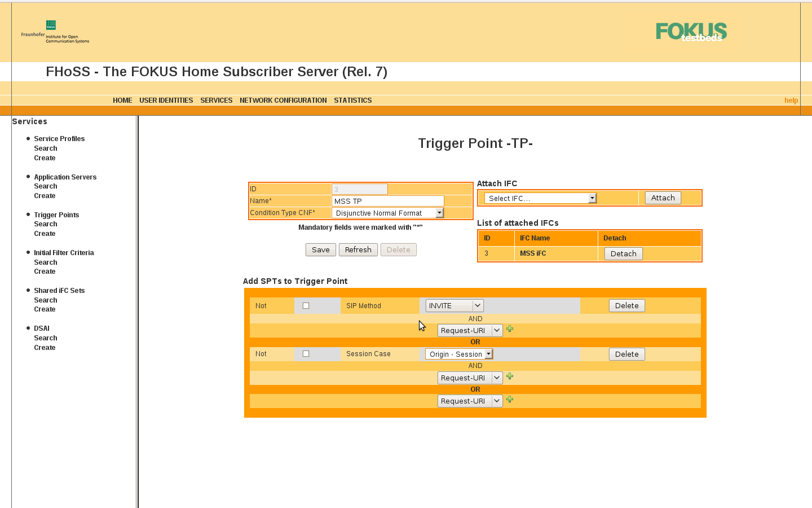Open the Request-URI dropdown below Session Case
The width and height of the screenshot is (812, 508).
(470, 378)
